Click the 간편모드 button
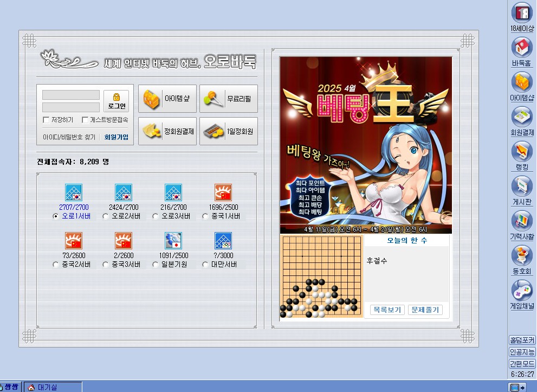The width and height of the screenshot is (537, 392). point(522,364)
